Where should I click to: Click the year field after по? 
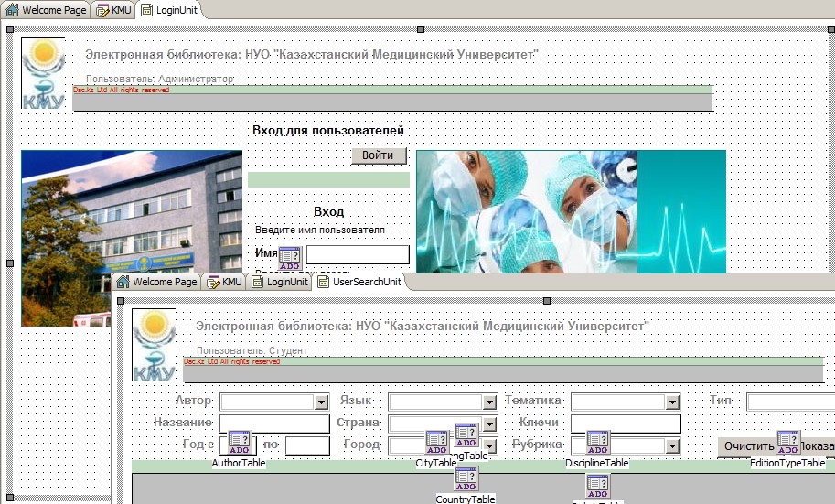[307, 446]
